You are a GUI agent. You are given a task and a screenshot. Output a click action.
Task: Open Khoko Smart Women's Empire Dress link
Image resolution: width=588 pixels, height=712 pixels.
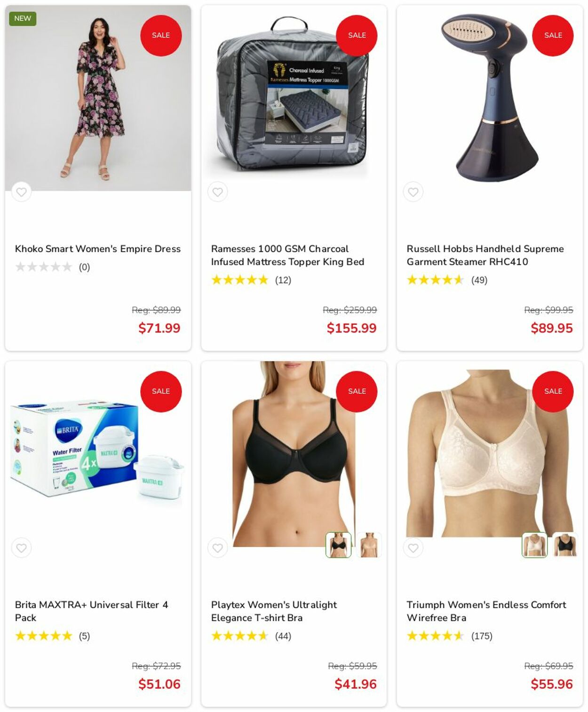coord(98,249)
